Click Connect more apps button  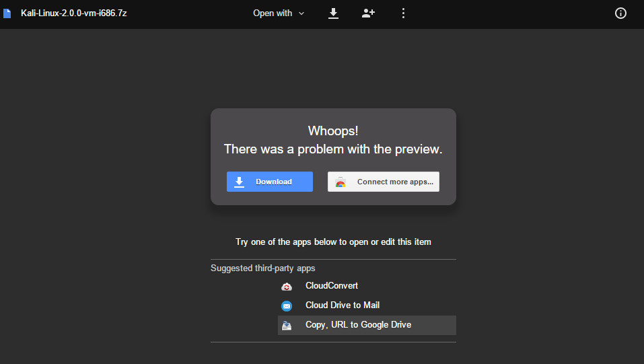point(383,182)
